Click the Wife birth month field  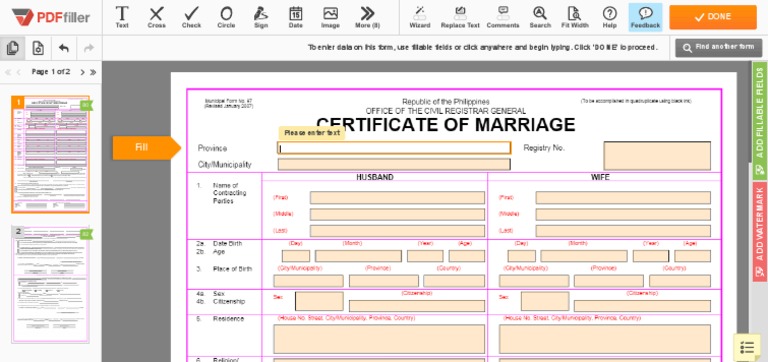[584, 256]
